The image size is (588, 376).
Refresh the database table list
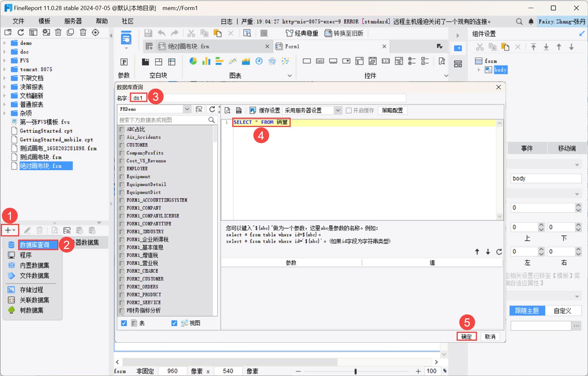pyautogui.click(x=212, y=109)
